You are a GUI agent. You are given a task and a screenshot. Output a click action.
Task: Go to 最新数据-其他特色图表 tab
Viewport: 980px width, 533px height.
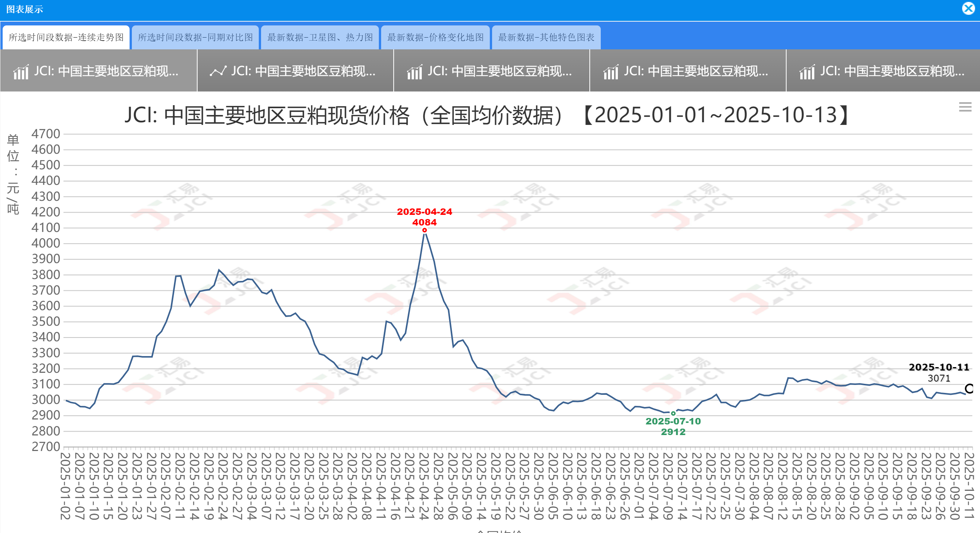pos(546,37)
